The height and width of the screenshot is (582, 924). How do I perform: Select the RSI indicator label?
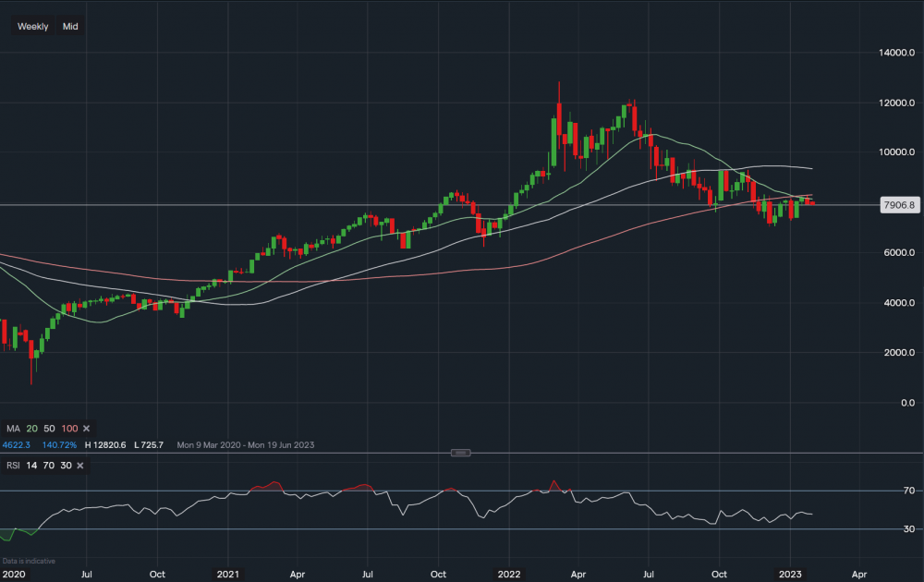tap(12, 466)
